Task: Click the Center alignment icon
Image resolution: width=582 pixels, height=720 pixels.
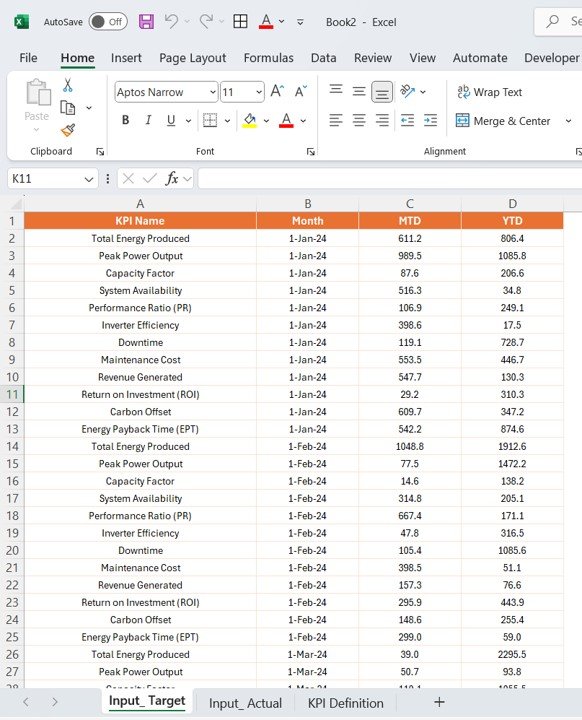Action: coord(359,120)
